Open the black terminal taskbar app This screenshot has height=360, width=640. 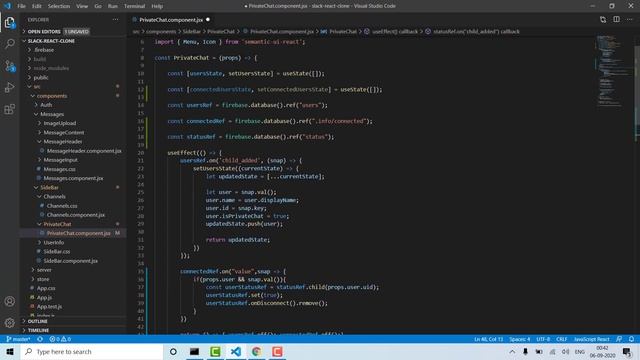click(x=194, y=352)
